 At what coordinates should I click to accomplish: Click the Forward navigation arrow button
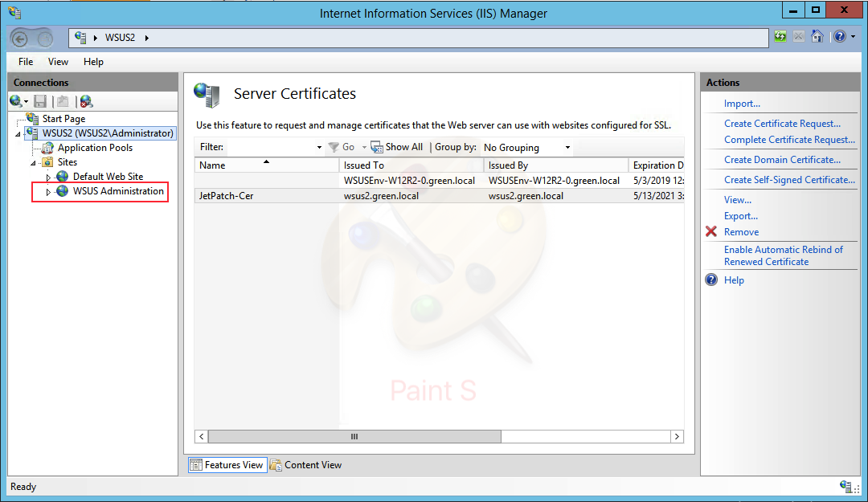45,39
